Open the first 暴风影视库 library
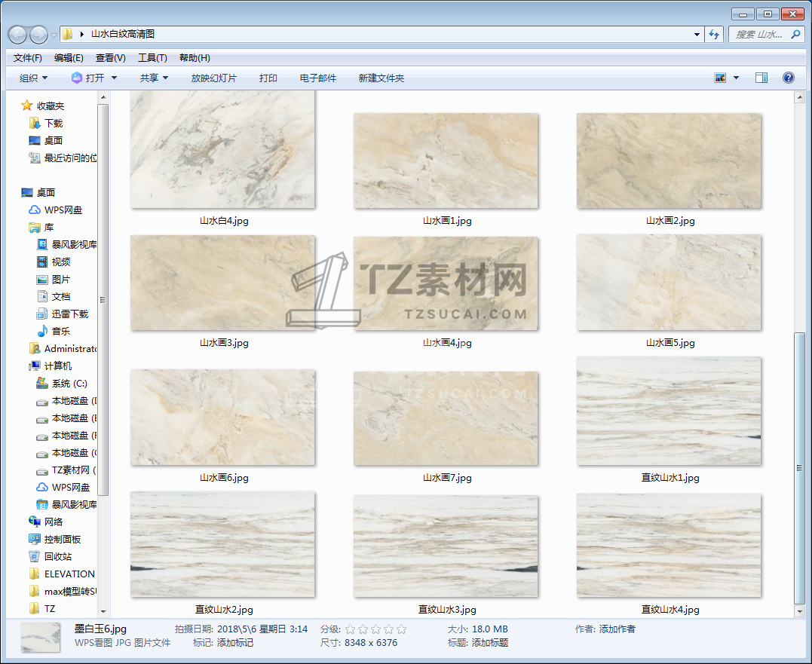Image resolution: width=812 pixels, height=664 pixels. (x=66, y=244)
